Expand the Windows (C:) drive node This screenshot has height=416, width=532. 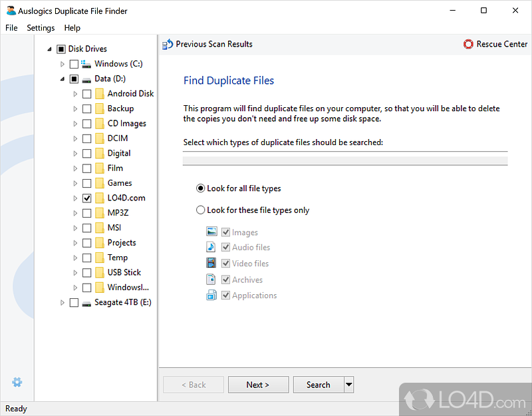click(63, 64)
